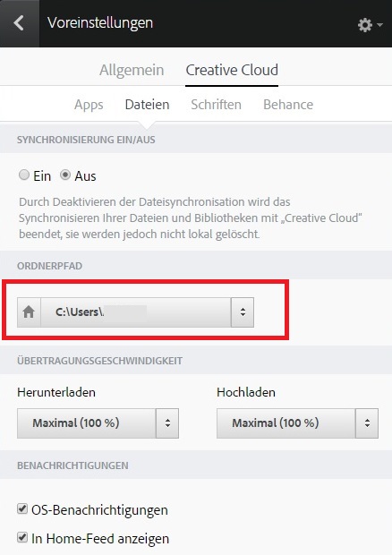Open the gear settings menu
This screenshot has height=555, width=392.
[x=365, y=25]
